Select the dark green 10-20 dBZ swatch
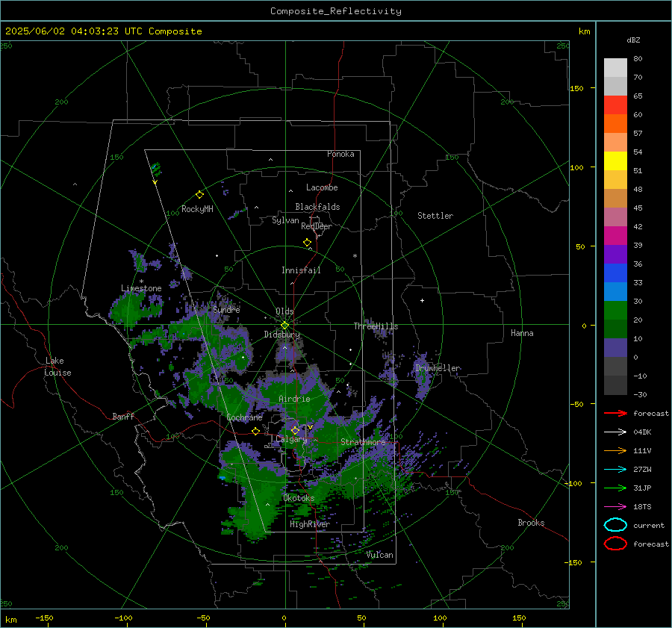Screen dimensions: 672x628 point(615,329)
